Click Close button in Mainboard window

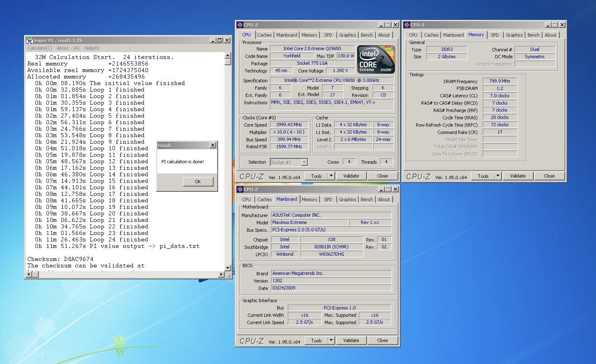point(382,340)
